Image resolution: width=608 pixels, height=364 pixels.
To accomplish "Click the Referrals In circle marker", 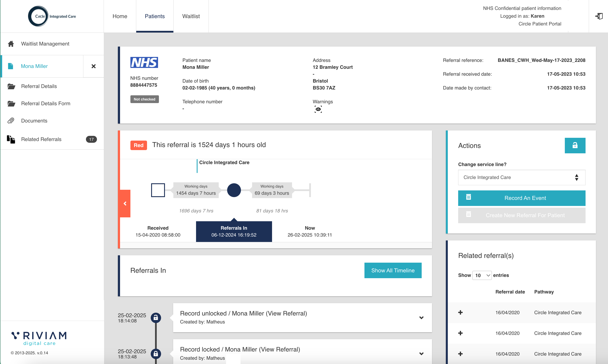I will (x=234, y=190).
